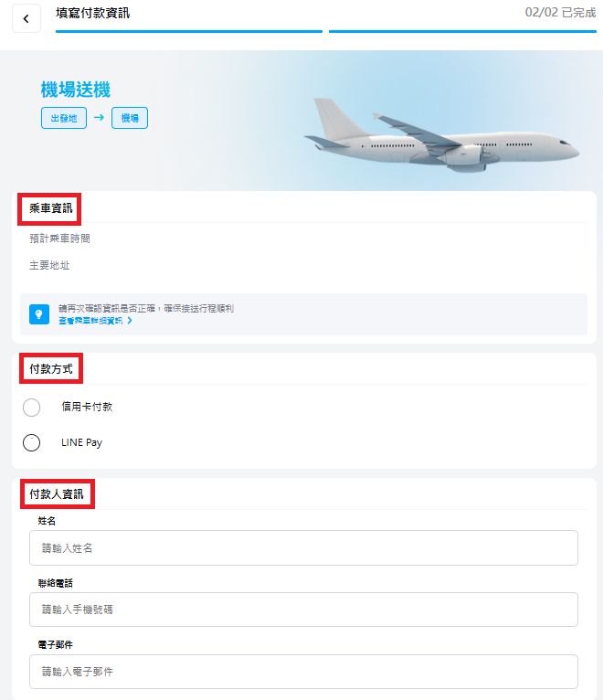Select the LINE Pay radio button

pyautogui.click(x=32, y=443)
